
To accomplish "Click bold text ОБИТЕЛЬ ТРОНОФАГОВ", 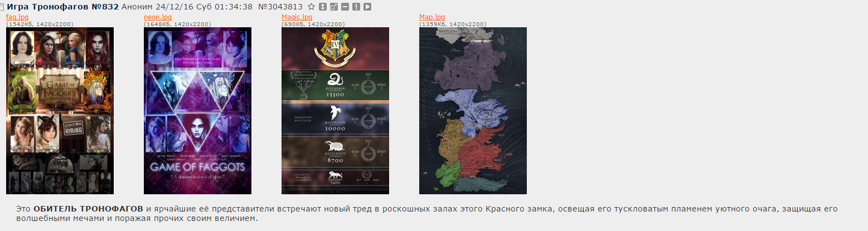I will pos(88,209).
